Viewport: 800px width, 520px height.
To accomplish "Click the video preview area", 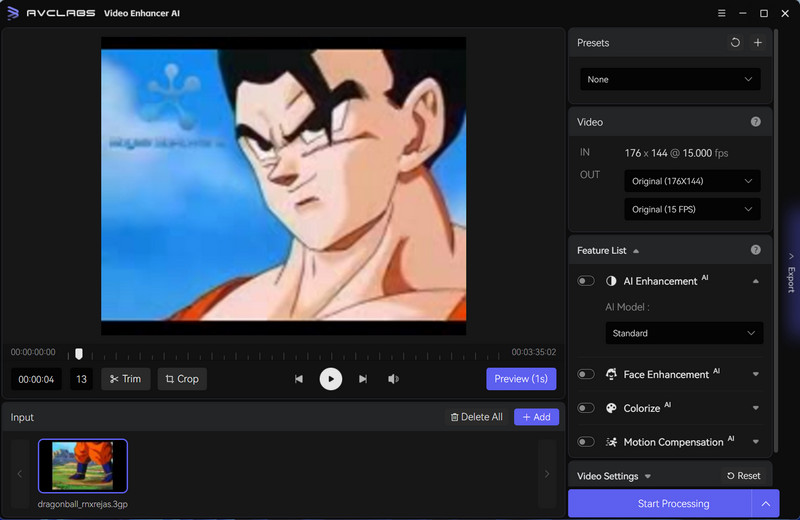I will click(x=283, y=186).
